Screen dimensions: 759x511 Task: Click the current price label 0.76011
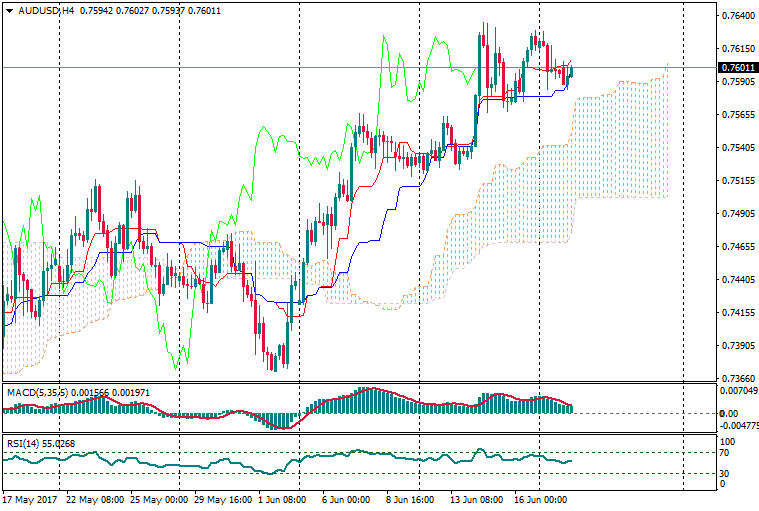(737, 67)
